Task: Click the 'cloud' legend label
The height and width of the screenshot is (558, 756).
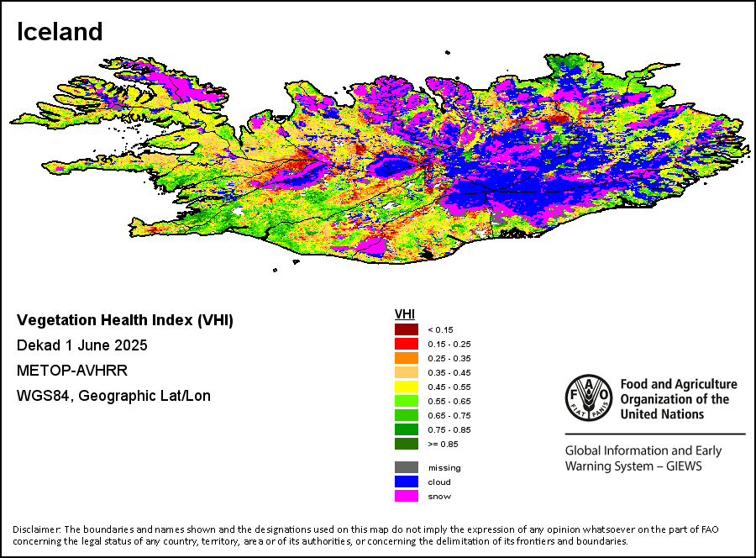Action: coord(439,482)
